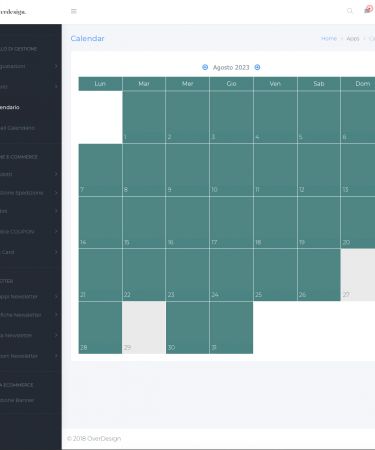Expand the Configurazioni sidebar chevron
This screenshot has width=375, height=450.
tap(56, 66)
